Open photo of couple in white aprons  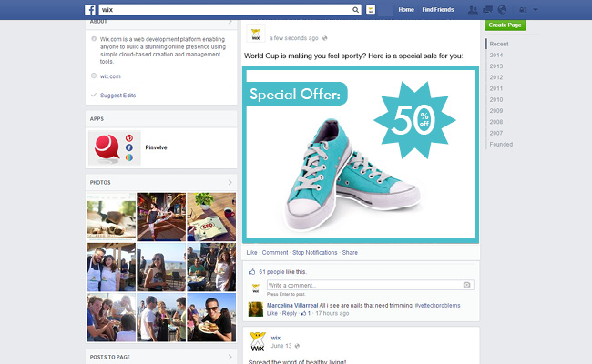coord(111,268)
